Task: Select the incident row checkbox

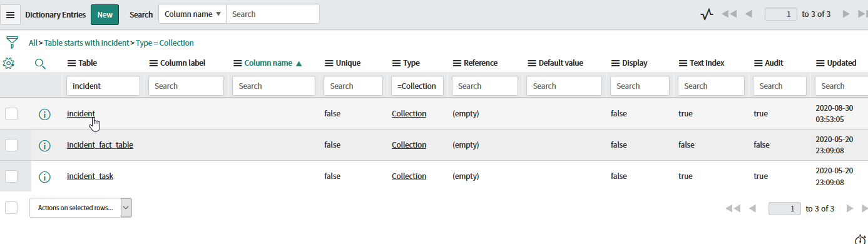Action: [11, 114]
